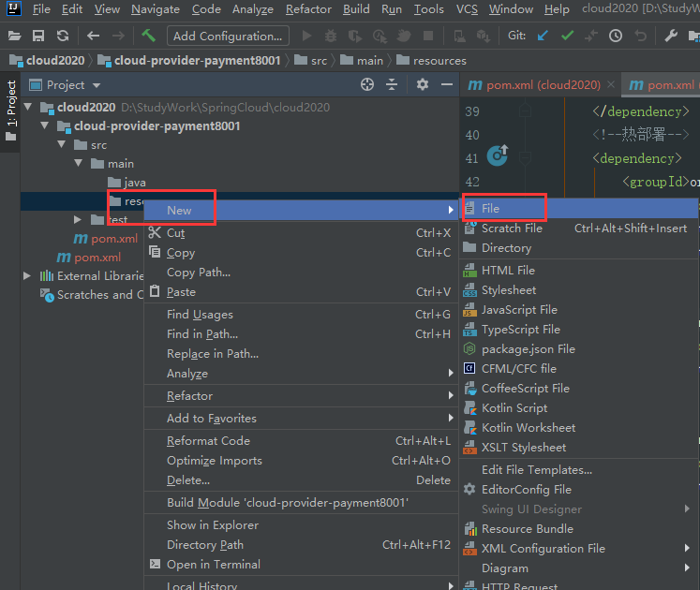This screenshot has height=590, width=700.
Task: Click the Save All toolbar icon
Action: (38, 36)
